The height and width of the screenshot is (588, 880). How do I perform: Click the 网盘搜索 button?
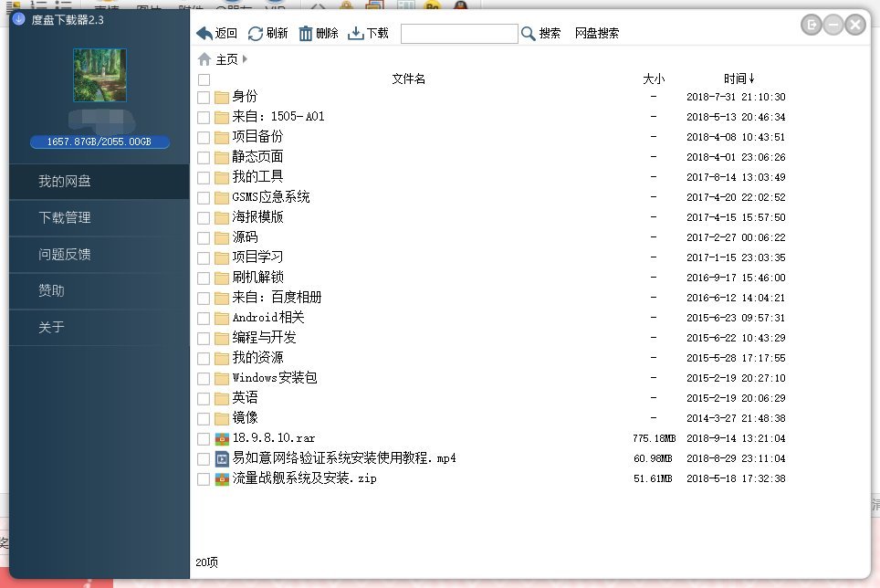[596, 32]
